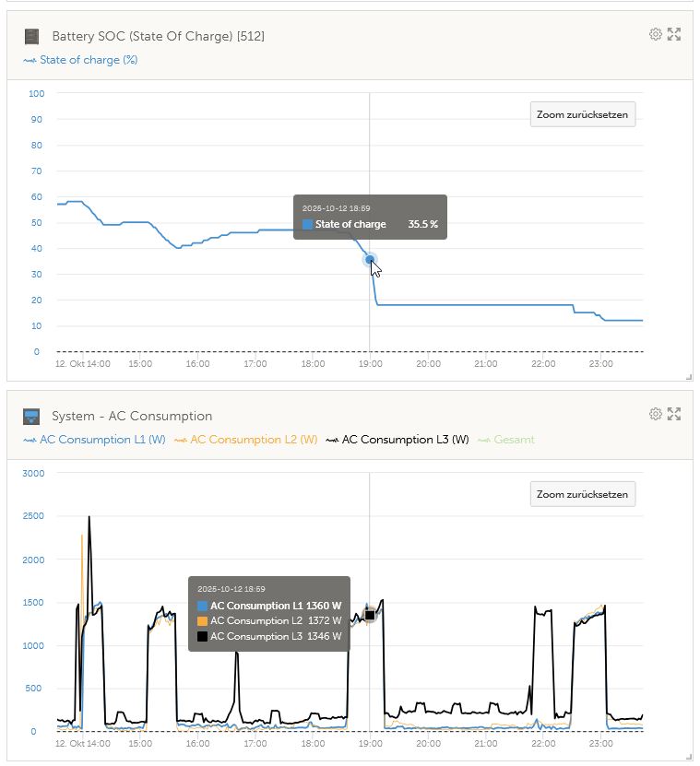This screenshot has width=700, height=766.
Task: Open settings gear of Battery SOC widget
Action: 656,34
